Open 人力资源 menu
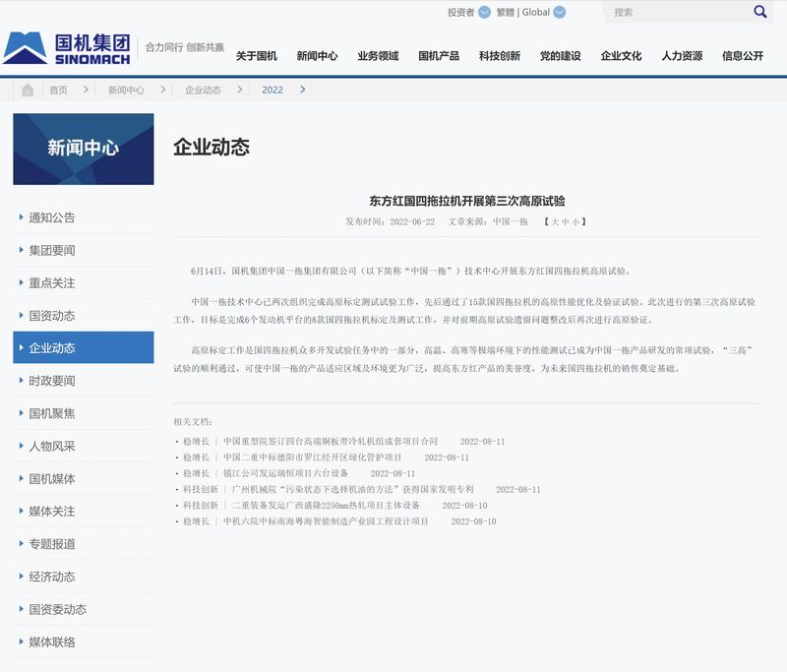The image size is (787, 672). 682,56
